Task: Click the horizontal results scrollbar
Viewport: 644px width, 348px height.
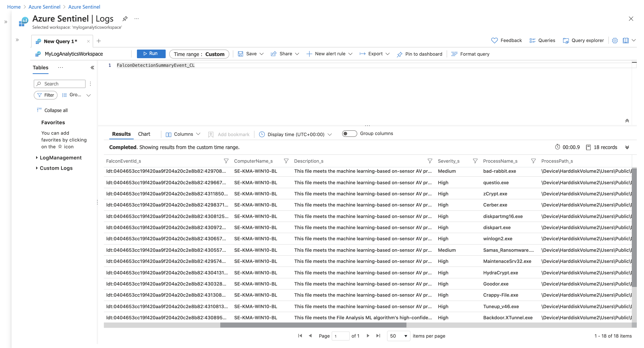Action: pos(313,325)
